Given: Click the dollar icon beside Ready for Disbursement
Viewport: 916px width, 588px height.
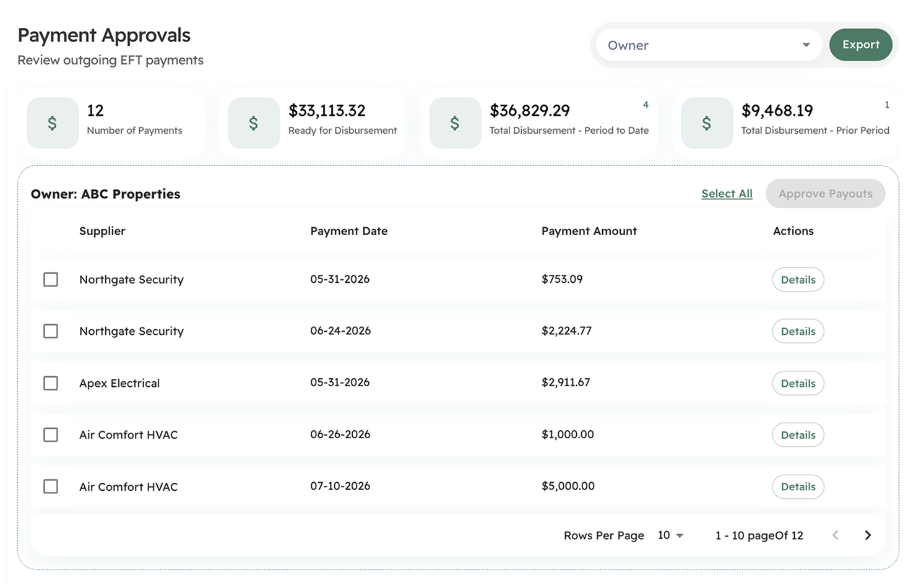Looking at the screenshot, I should (254, 123).
